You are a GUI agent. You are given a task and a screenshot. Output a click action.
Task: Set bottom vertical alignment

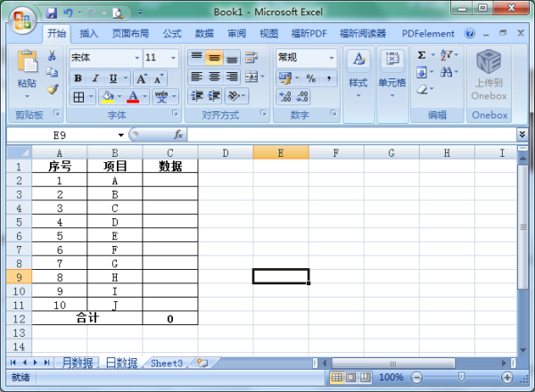[x=232, y=57]
